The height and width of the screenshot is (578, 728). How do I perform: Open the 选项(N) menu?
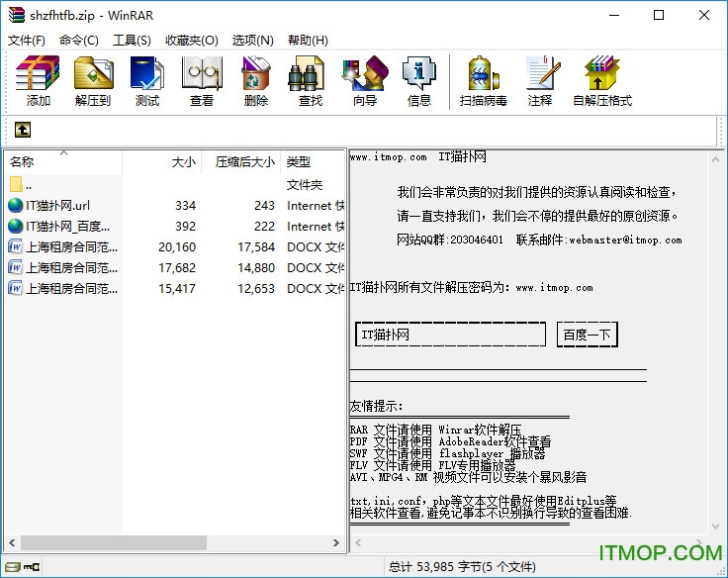(x=252, y=40)
